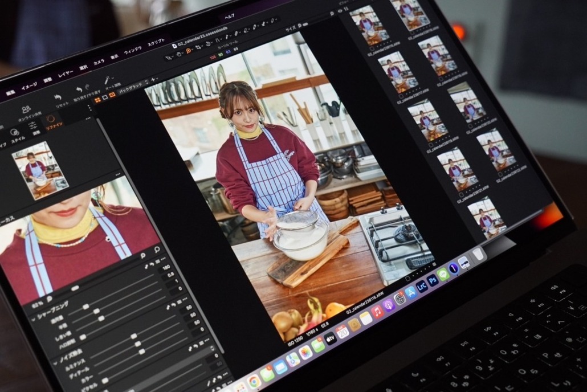Click the f/2.8 aperture readout

(325, 325)
